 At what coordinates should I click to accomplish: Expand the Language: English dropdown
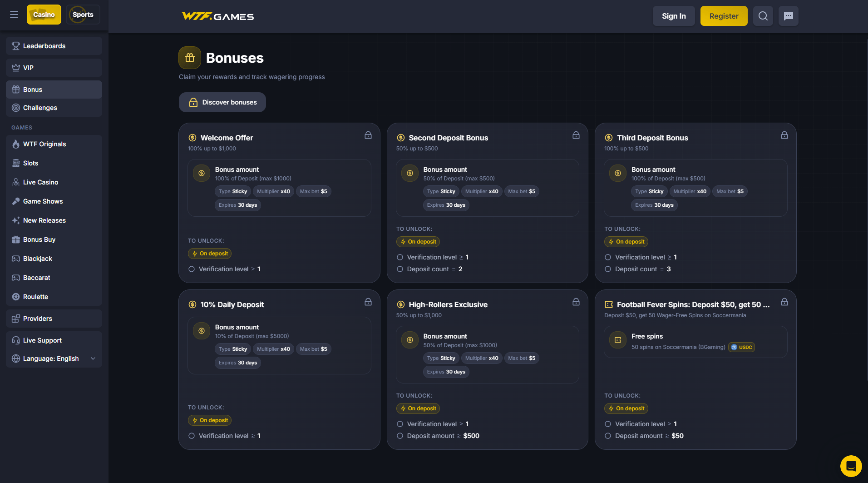pyautogui.click(x=54, y=359)
